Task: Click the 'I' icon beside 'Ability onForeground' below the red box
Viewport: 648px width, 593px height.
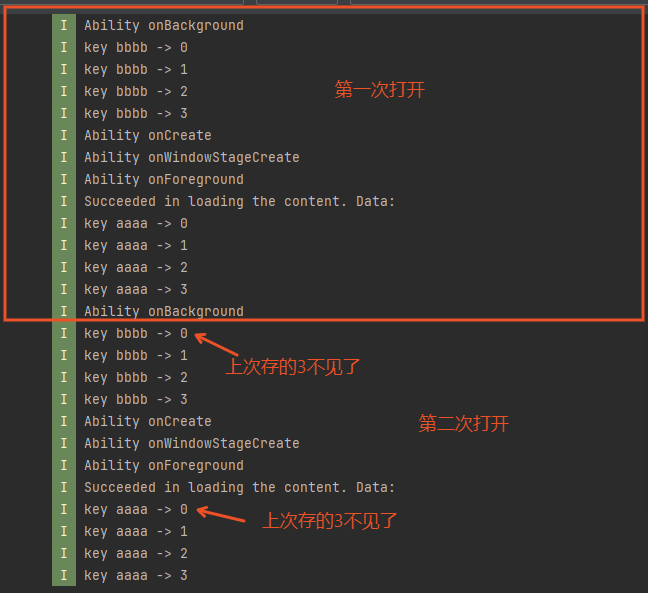Action: click(64, 465)
